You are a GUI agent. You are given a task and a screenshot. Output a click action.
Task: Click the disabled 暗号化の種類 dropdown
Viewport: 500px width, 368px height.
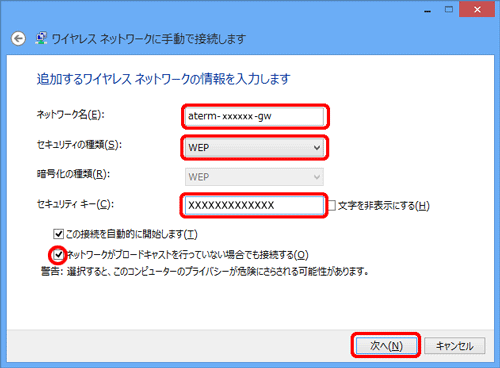254,177
